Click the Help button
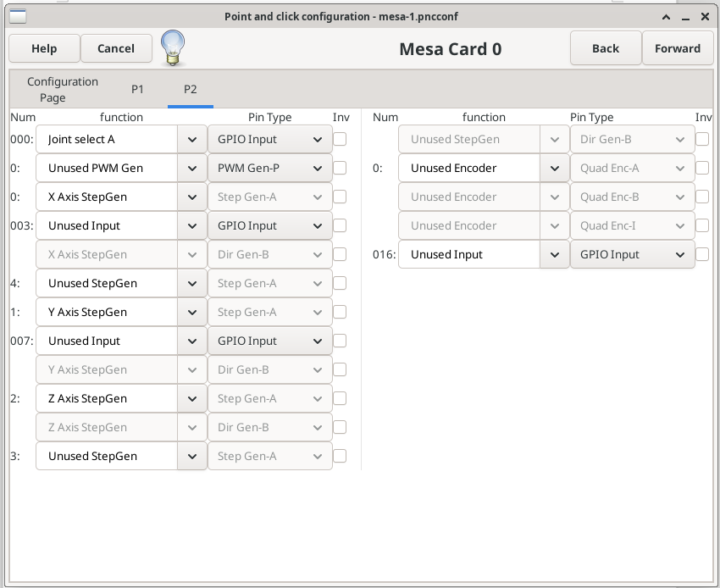The width and height of the screenshot is (720, 588). pyautogui.click(x=44, y=48)
